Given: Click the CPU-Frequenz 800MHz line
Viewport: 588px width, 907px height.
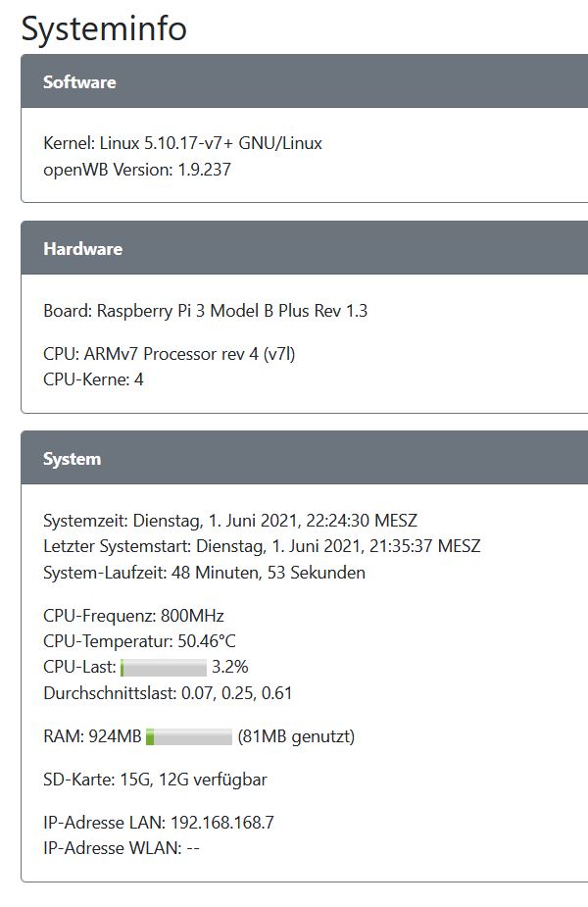Looking at the screenshot, I should [133, 617].
